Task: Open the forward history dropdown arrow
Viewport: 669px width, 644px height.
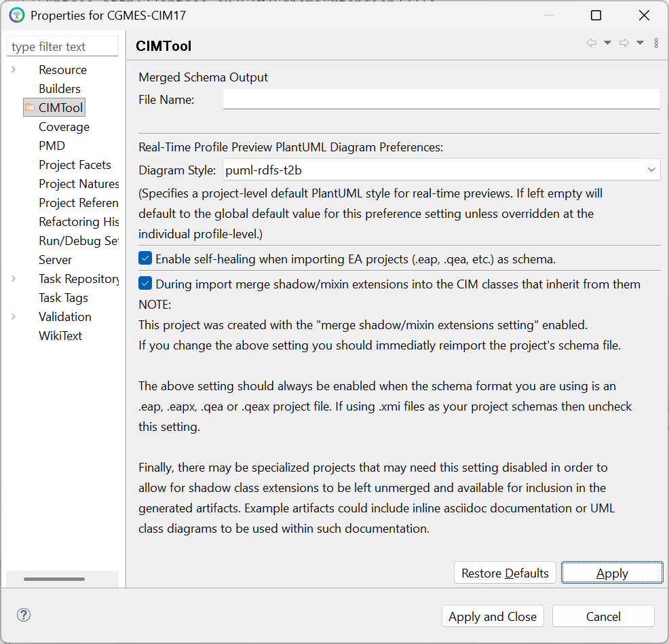Action: (x=640, y=43)
